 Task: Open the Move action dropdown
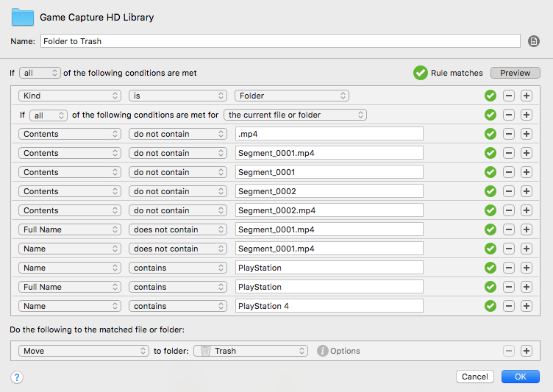[x=84, y=351]
